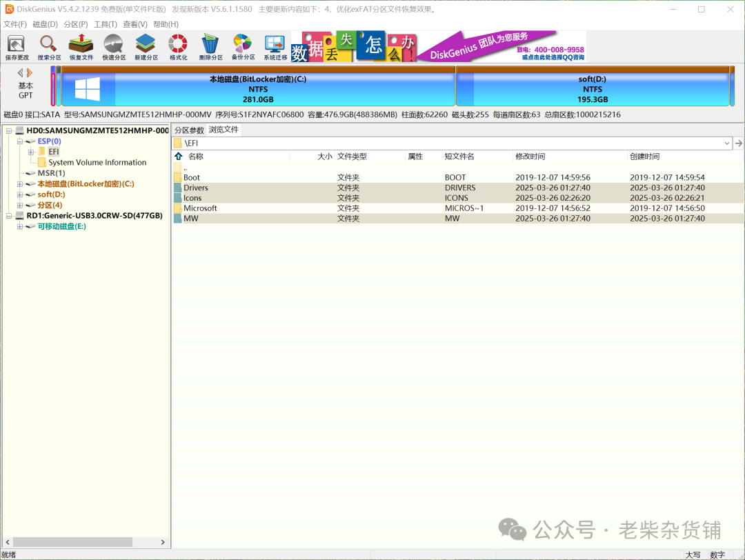The image size is (745, 560).
Task: Switch to the 分区参数 tab
Action: point(189,130)
